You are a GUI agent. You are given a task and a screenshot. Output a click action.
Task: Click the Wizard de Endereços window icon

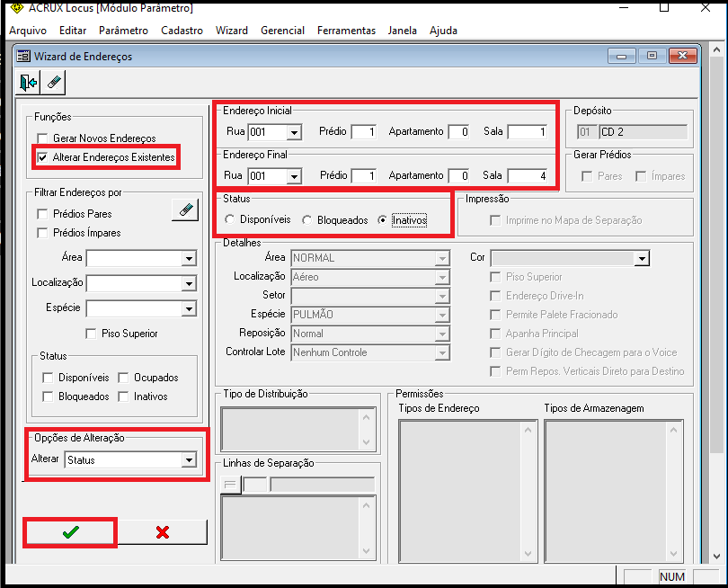pos(23,57)
